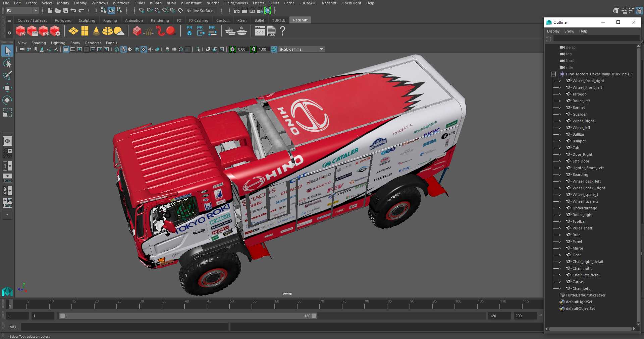Open the Modify menu
The height and width of the screenshot is (339, 644).
(x=63, y=3)
